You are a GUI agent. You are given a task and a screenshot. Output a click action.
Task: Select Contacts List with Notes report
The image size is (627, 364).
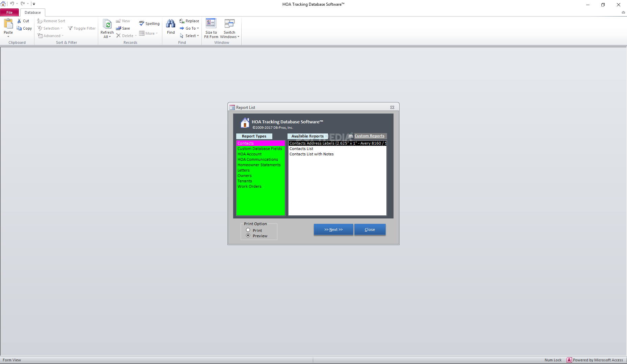click(x=337, y=154)
